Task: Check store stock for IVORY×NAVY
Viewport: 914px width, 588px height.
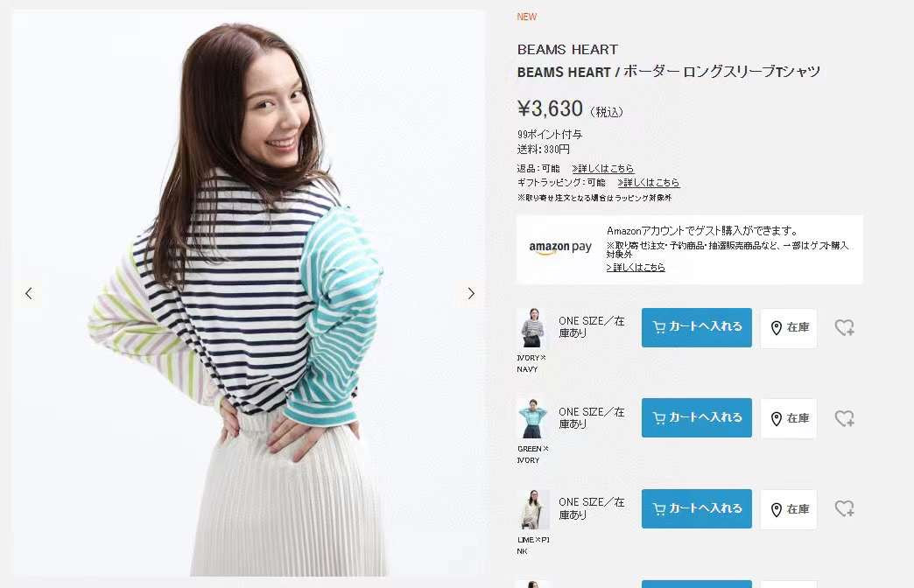Action: pyautogui.click(x=789, y=328)
